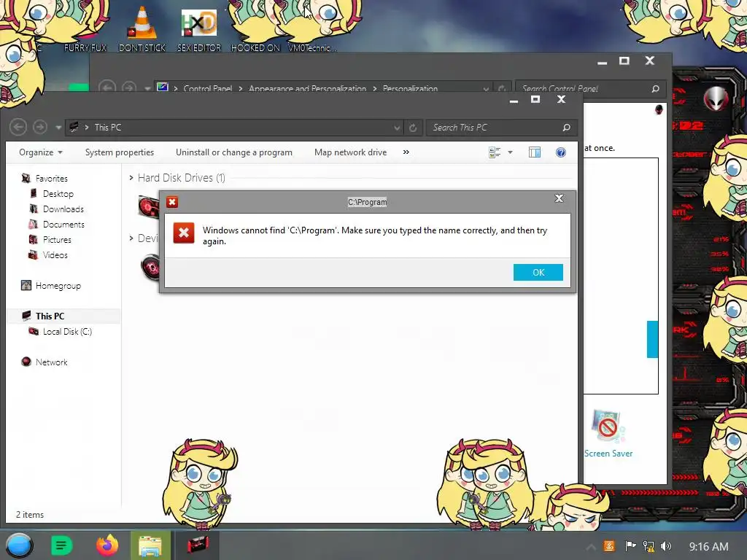Open System properties
The image size is (747, 560).
click(x=120, y=152)
